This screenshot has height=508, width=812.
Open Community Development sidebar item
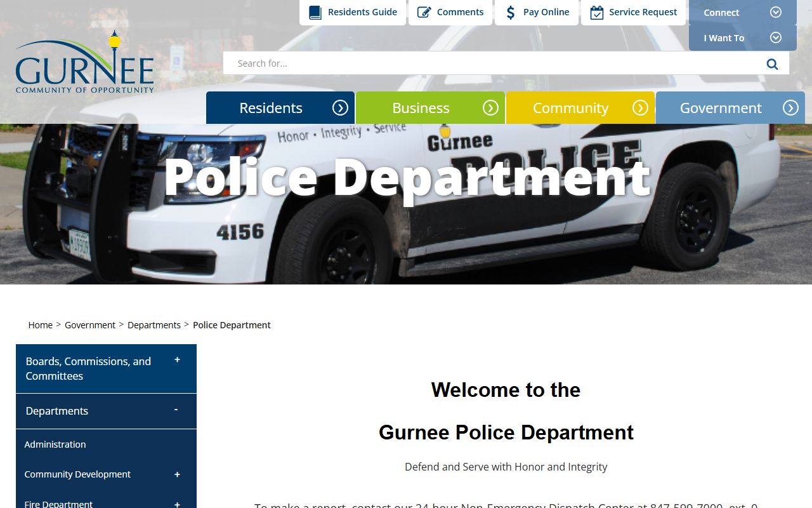[77, 474]
